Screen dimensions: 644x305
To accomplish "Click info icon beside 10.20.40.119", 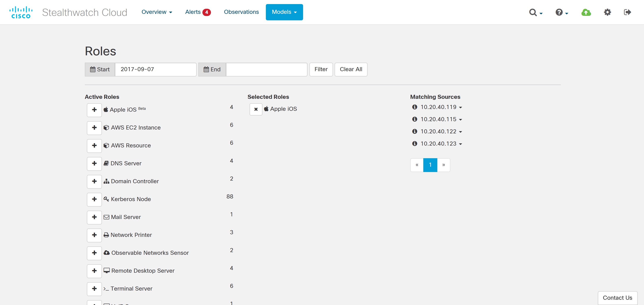I will click(x=415, y=107).
